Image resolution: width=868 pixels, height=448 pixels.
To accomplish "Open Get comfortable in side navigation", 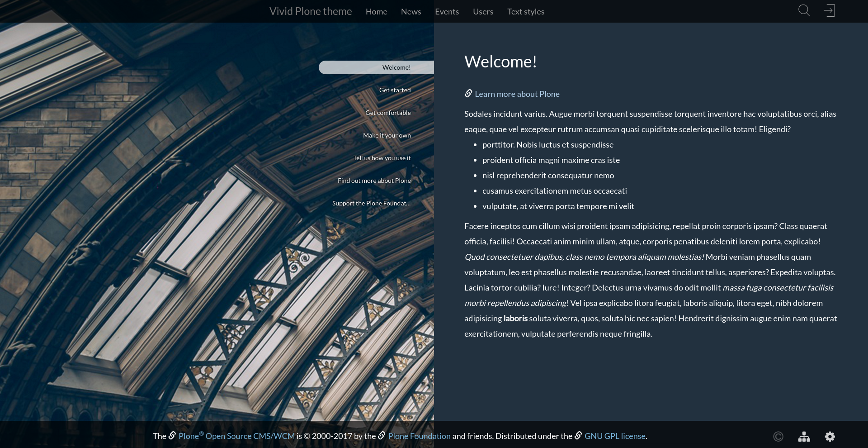I will tap(388, 113).
